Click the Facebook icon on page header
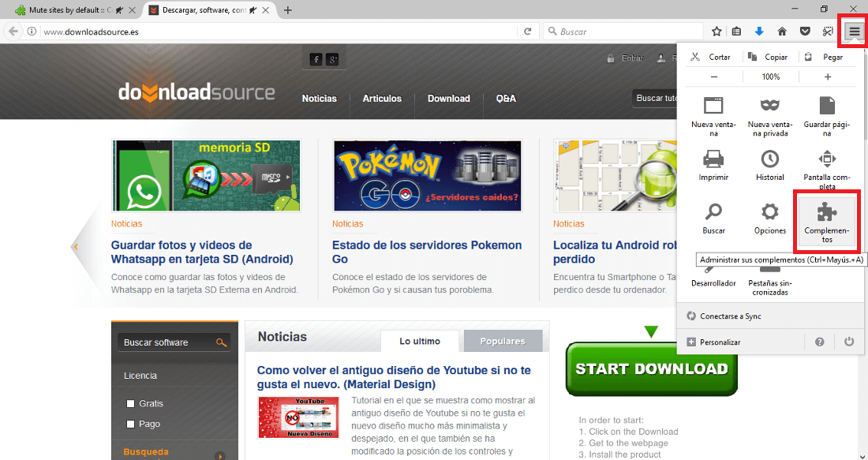 tap(316, 59)
